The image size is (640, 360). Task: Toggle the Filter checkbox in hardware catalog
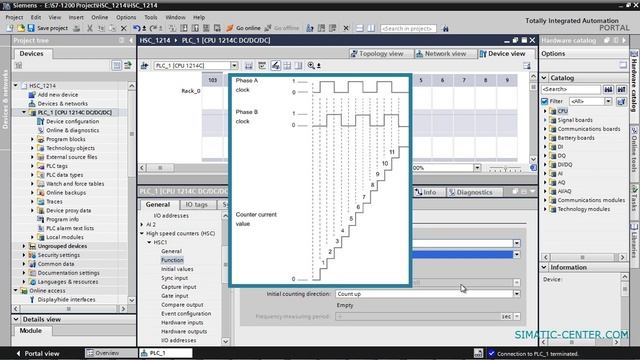coord(544,101)
